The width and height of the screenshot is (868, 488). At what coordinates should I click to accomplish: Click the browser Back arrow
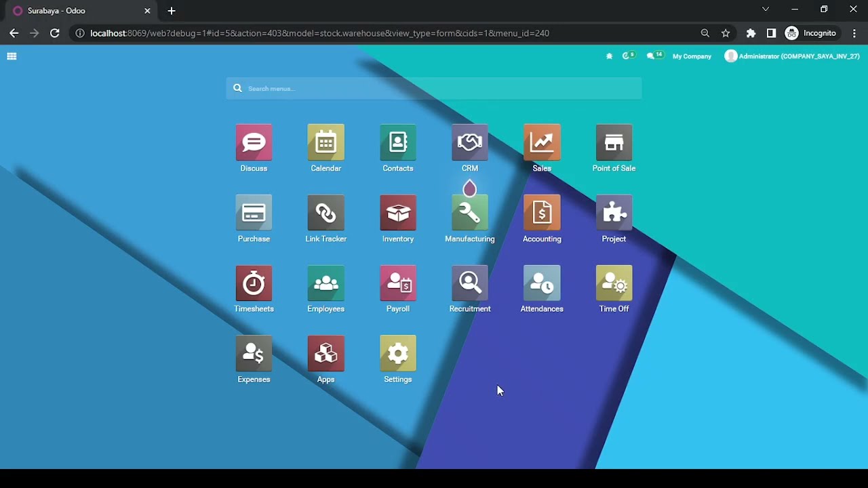pos(14,33)
